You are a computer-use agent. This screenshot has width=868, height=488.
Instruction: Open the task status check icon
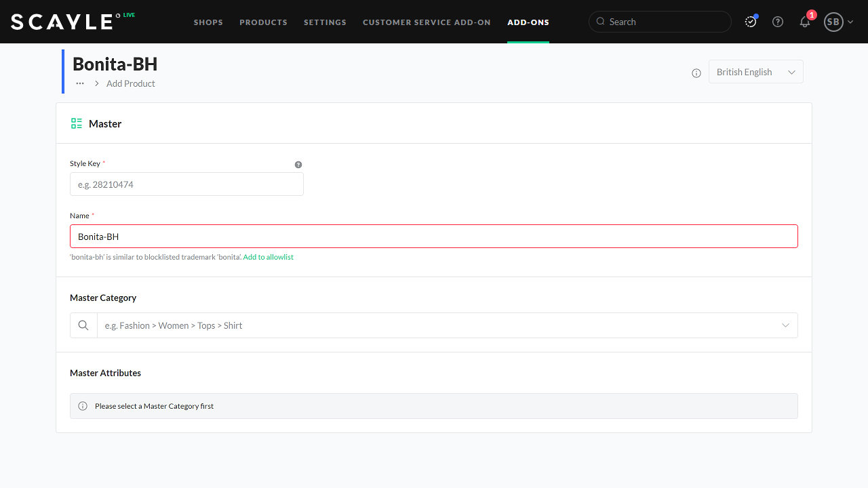point(751,22)
